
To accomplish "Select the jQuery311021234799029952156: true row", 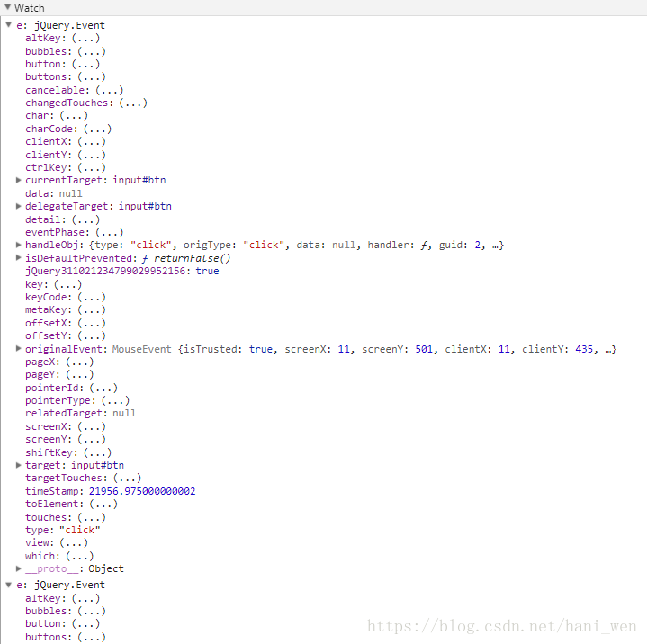I will click(122, 271).
